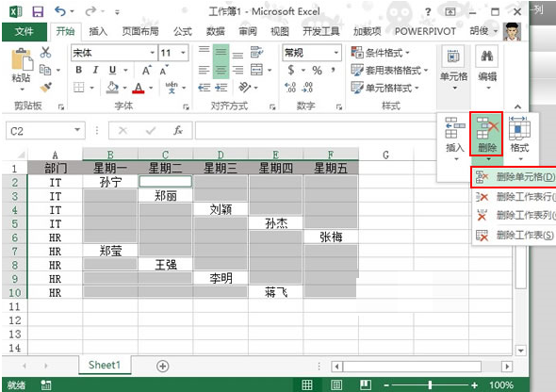Click the Save icon in the quick access toolbar

pyautogui.click(x=38, y=11)
